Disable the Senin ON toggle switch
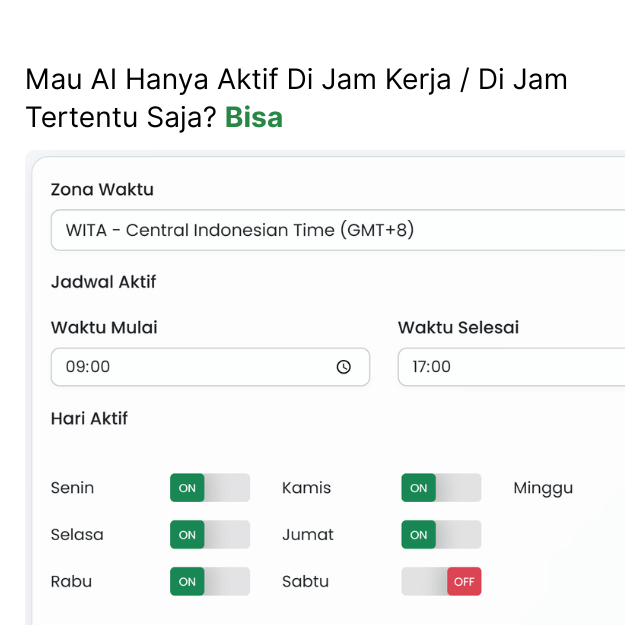The width and height of the screenshot is (625, 625). (209, 488)
